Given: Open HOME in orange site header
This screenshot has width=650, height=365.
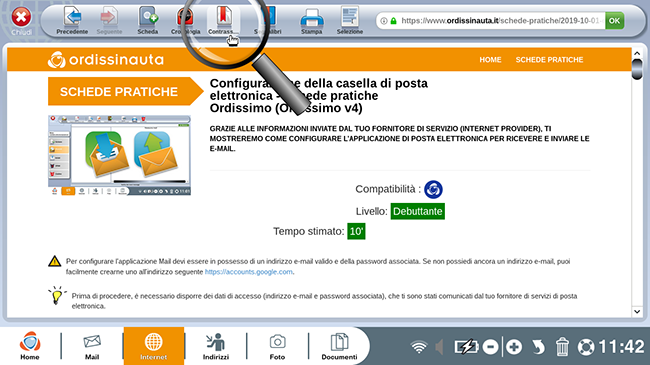Looking at the screenshot, I should (x=490, y=60).
